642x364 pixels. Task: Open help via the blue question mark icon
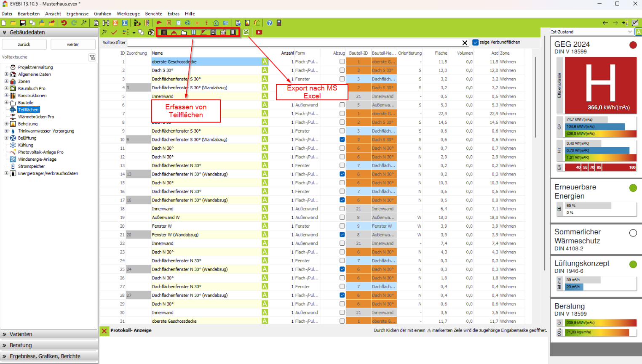point(270,23)
